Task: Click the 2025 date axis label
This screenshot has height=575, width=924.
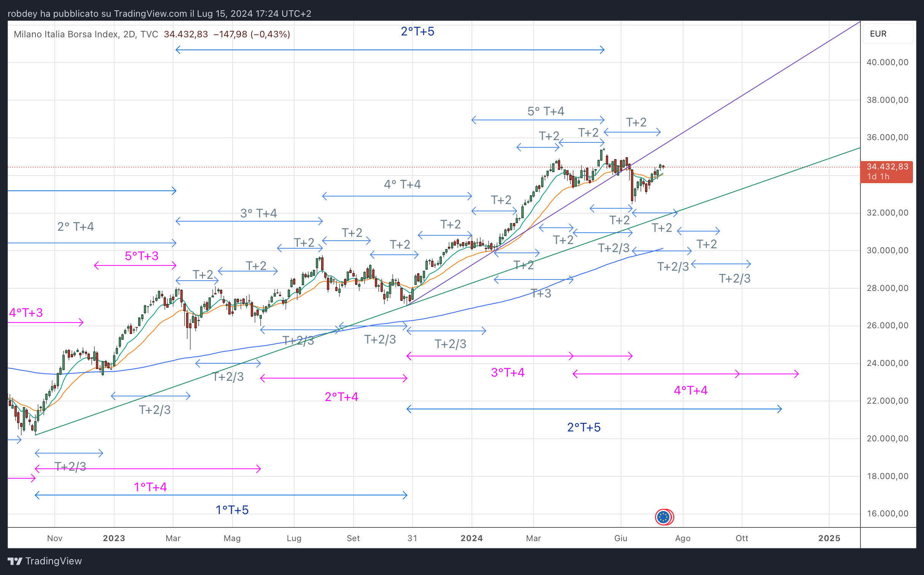Action: click(829, 538)
